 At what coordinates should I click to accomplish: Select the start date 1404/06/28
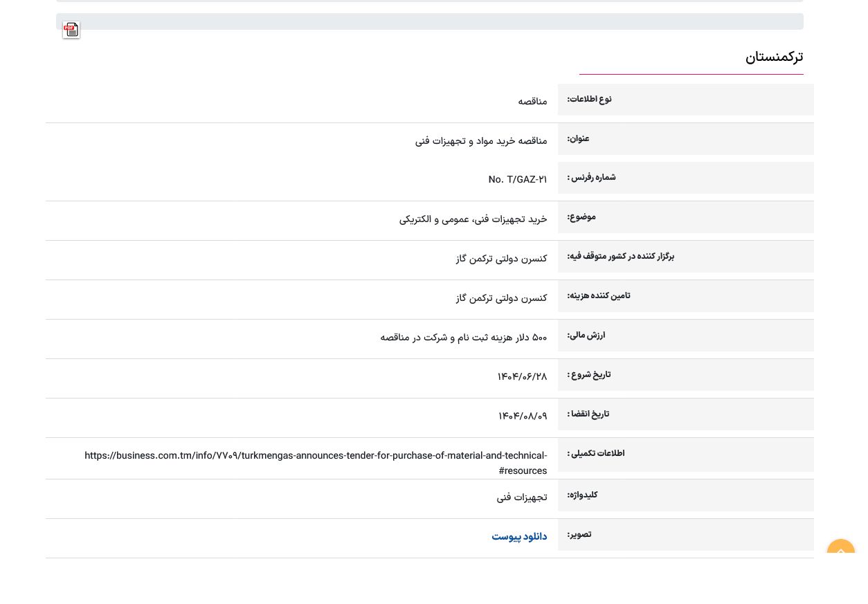(522, 377)
